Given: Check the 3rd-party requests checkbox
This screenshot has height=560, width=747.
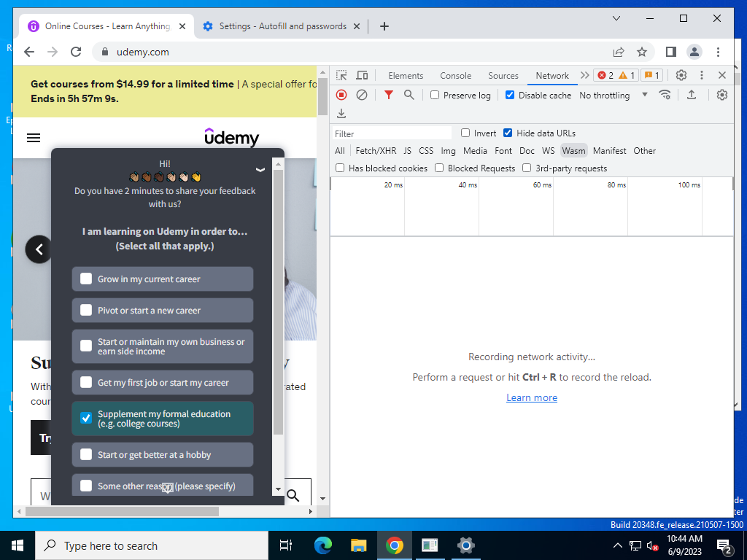Looking at the screenshot, I should (527, 168).
